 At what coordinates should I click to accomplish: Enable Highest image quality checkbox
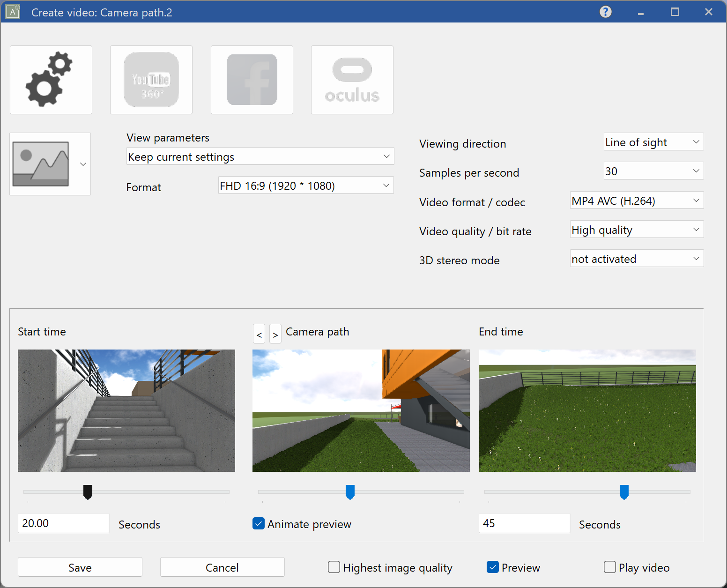[334, 567]
